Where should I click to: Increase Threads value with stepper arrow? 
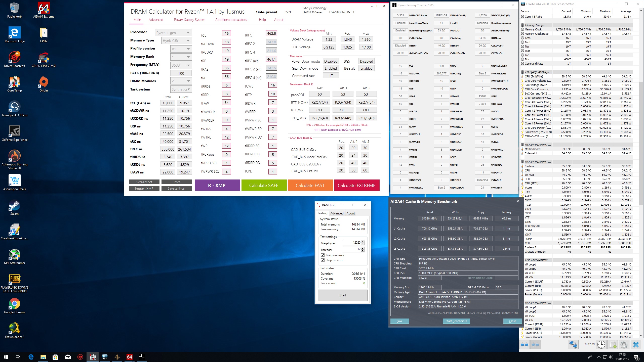pos(363,248)
